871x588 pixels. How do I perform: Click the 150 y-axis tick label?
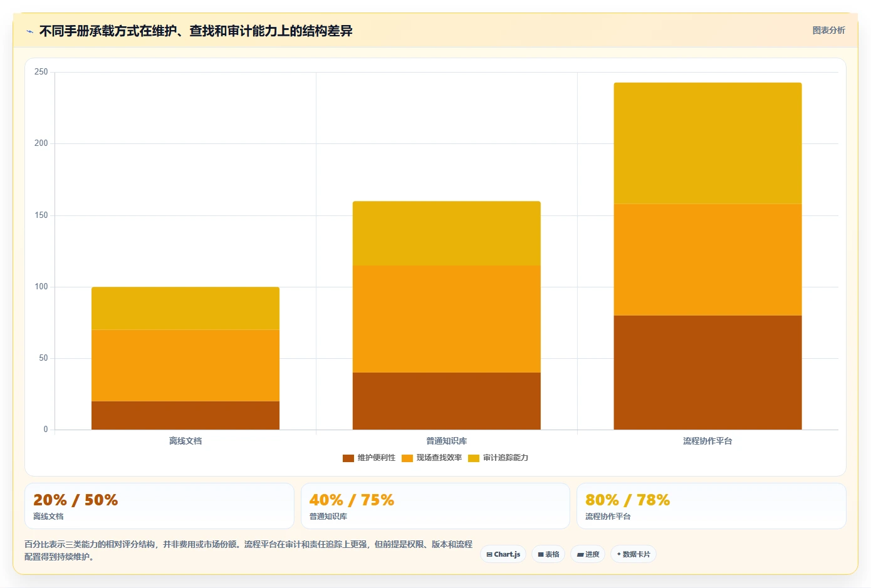click(x=41, y=215)
